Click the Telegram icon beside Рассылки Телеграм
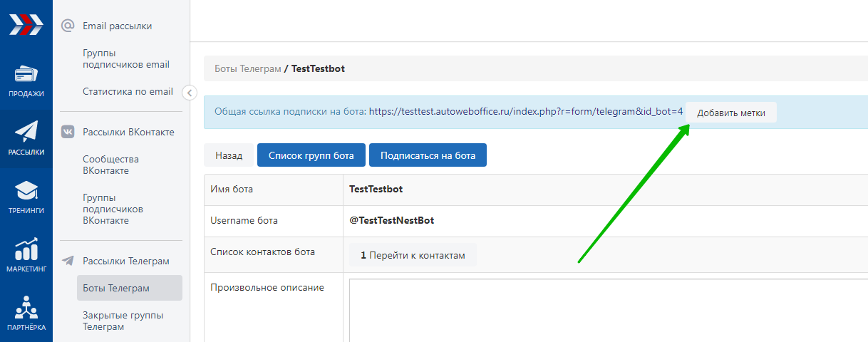The height and width of the screenshot is (342, 868). [68, 261]
